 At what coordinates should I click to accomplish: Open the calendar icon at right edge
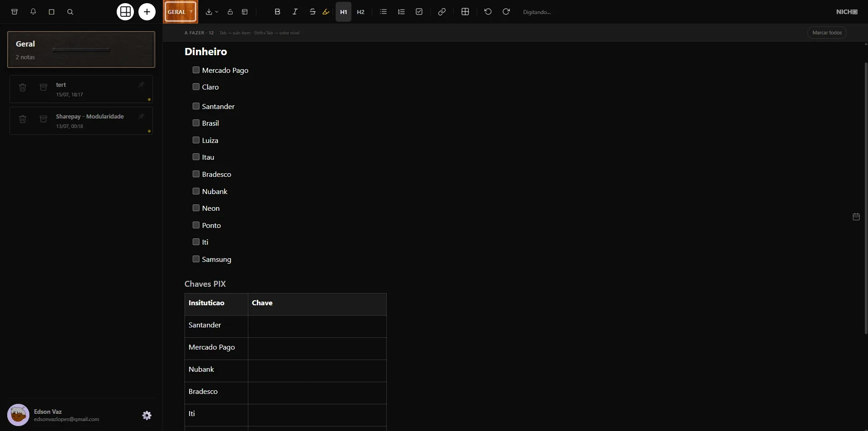[856, 217]
